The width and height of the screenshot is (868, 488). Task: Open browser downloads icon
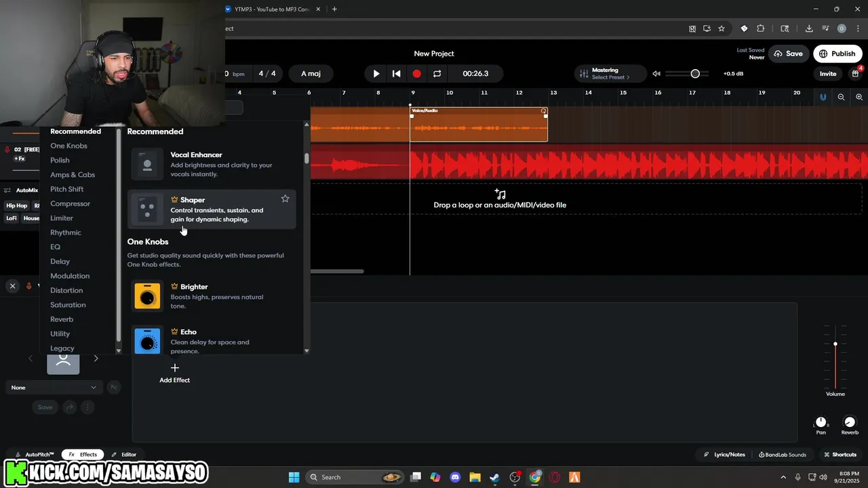(x=809, y=28)
